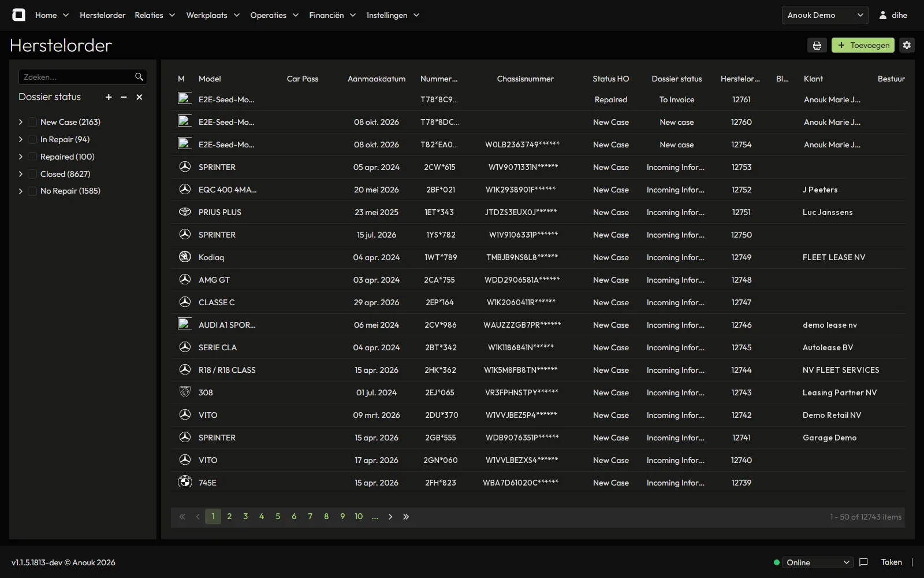
Task: Click the Toevoegen button
Action: coord(863,45)
